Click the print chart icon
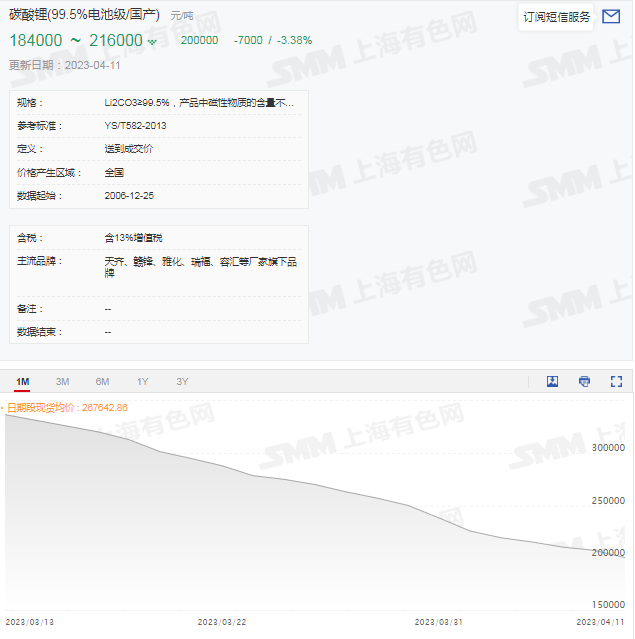The height and width of the screenshot is (639, 635). [584, 381]
